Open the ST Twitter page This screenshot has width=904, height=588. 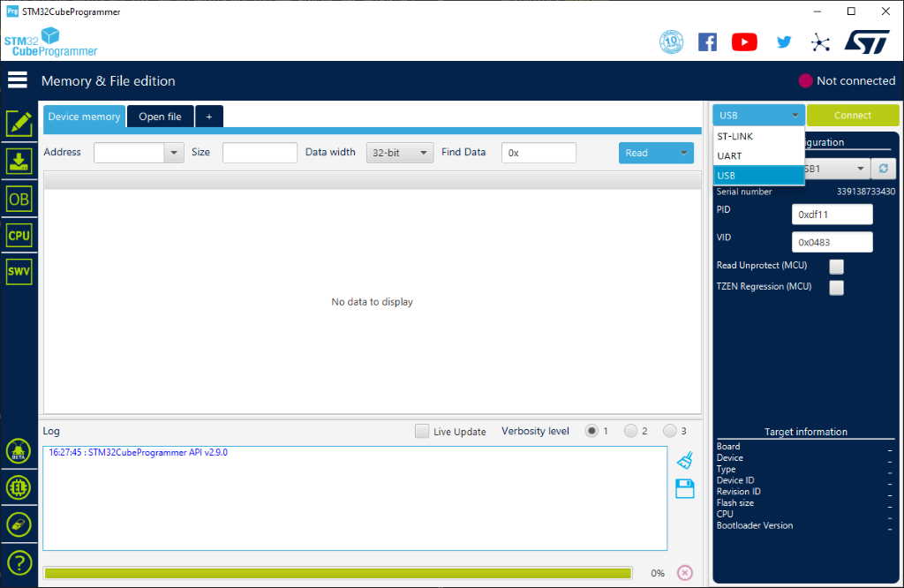(x=784, y=42)
